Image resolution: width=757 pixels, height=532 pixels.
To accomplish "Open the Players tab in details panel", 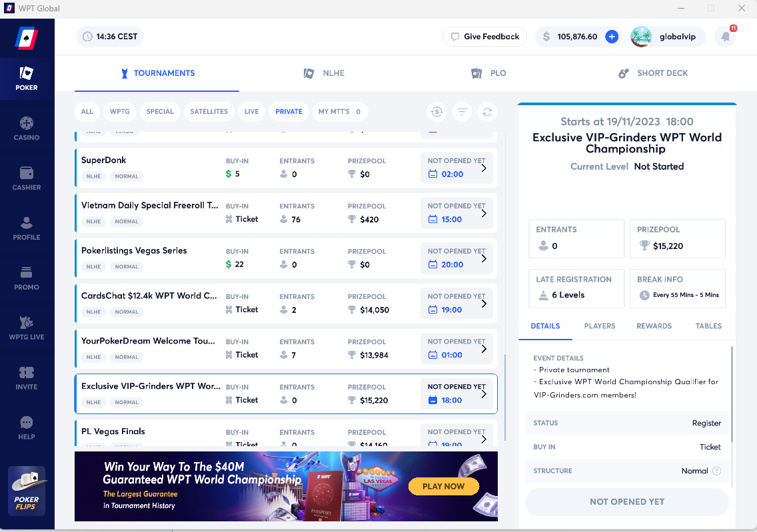I will [x=600, y=326].
